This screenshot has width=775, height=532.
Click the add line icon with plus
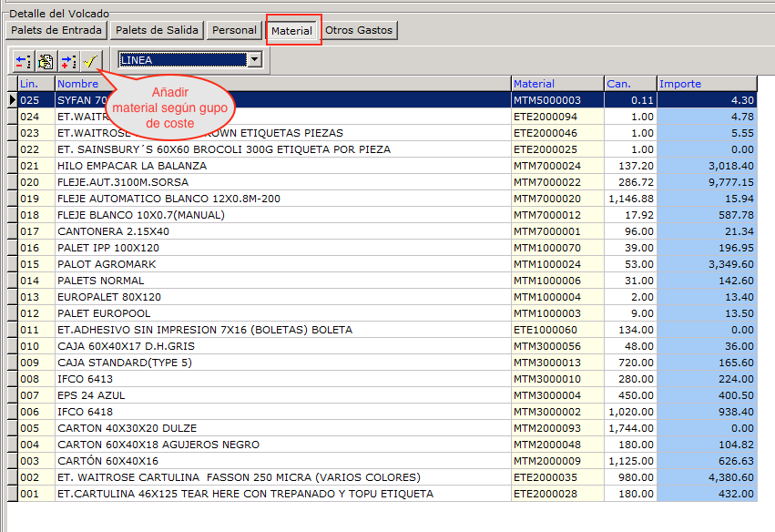point(67,61)
